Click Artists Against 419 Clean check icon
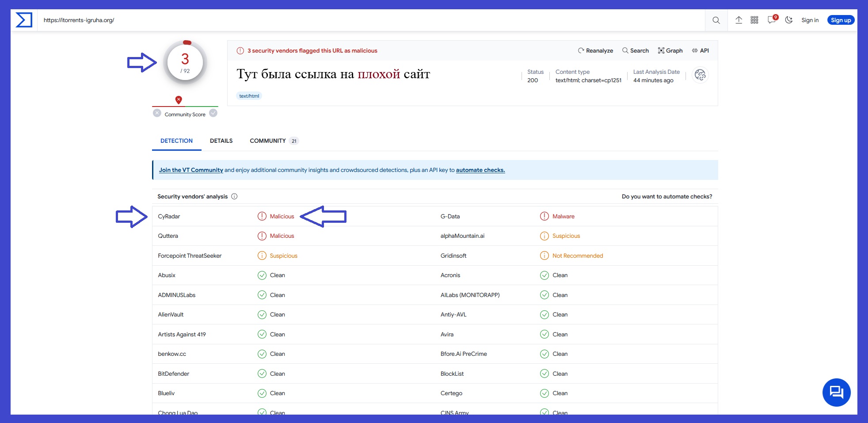 262,334
